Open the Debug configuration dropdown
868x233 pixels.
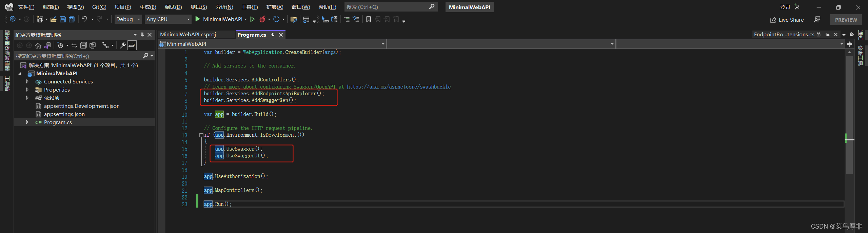pyautogui.click(x=128, y=19)
